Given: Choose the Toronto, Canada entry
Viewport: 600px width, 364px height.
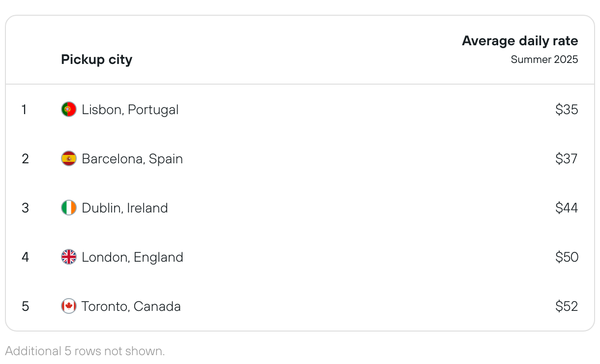Looking at the screenshot, I should click(131, 306).
